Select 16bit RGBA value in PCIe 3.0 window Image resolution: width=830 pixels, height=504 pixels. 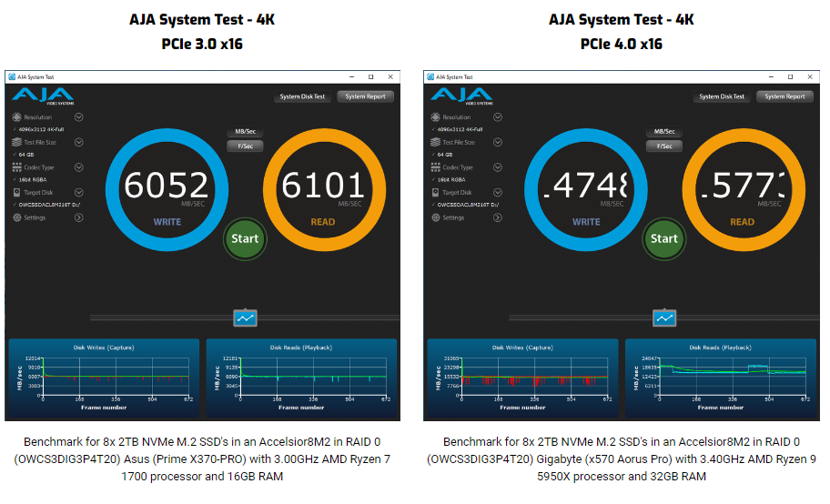click(33, 179)
